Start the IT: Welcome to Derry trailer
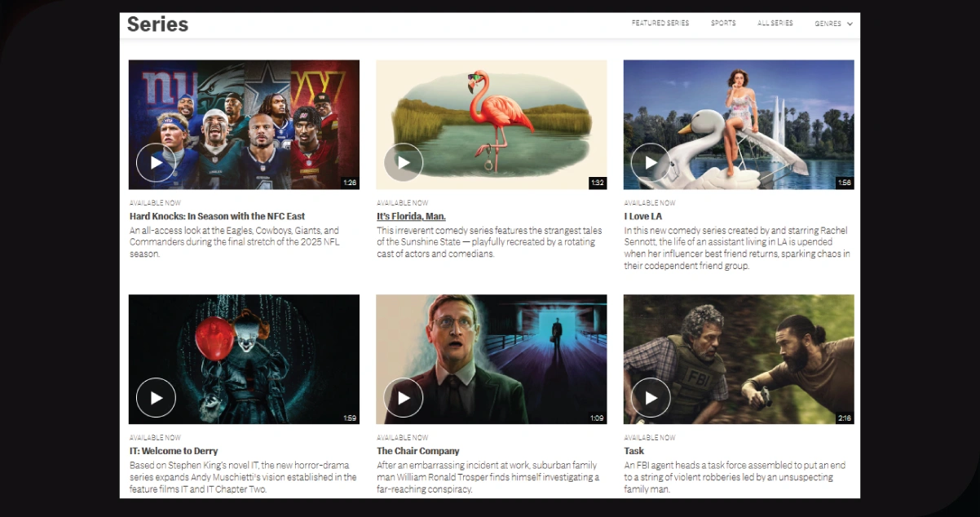980x517 pixels. click(x=156, y=398)
